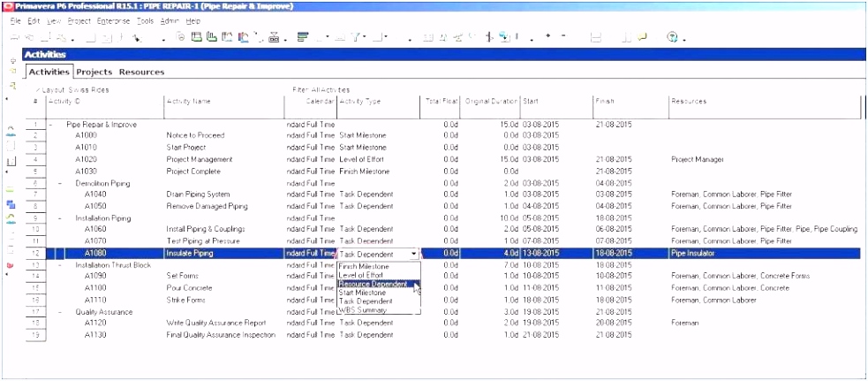The width and height of the screenshot is (868, 381).
Task: Open the Tools menu
Action: point(145,20)
